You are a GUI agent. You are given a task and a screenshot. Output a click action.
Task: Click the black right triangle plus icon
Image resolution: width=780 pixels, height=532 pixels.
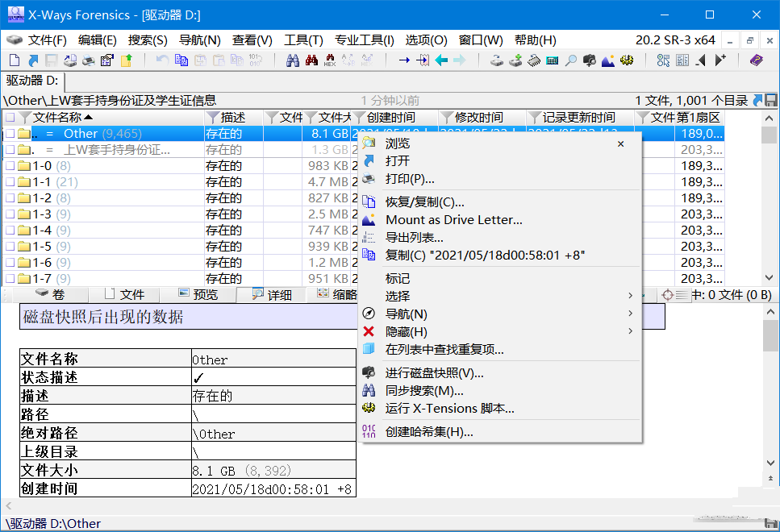pyautogui.click(x=720, y=60)
